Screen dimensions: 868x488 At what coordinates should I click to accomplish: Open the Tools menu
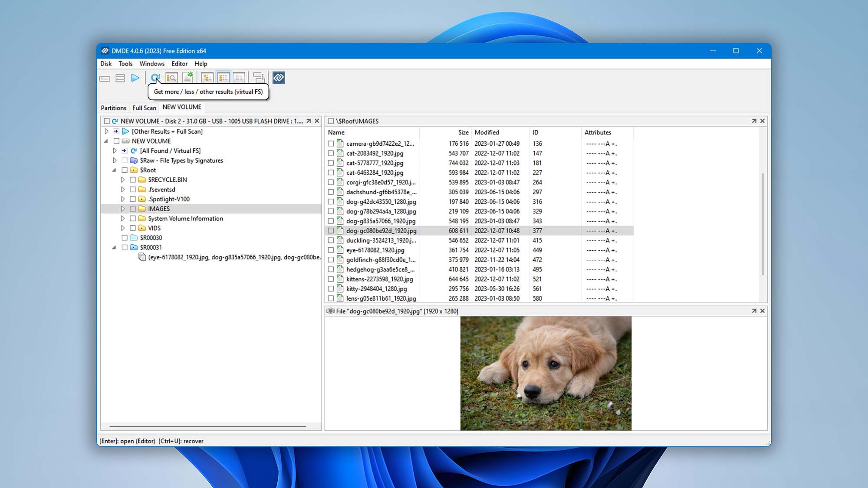click(125, 64)
